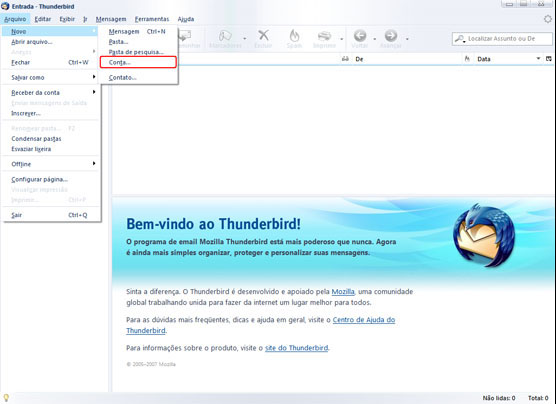Click the Não lidas: 0 status text
This screenshot has width=556, height=404.
click(499, 398)
